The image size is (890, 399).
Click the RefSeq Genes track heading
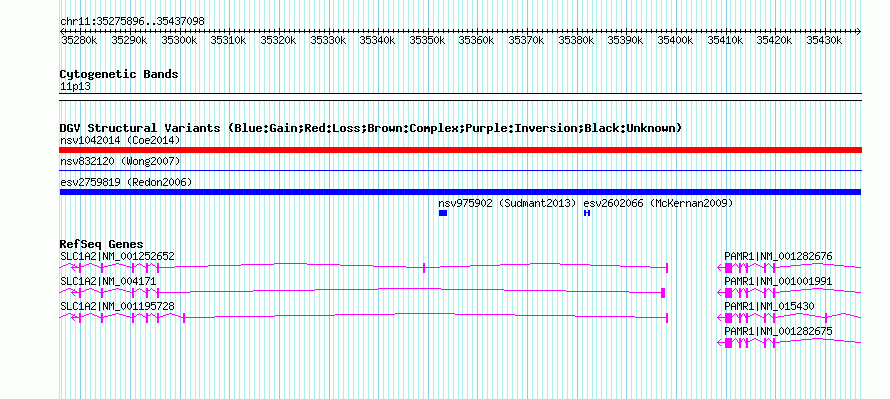pos(102,244)
